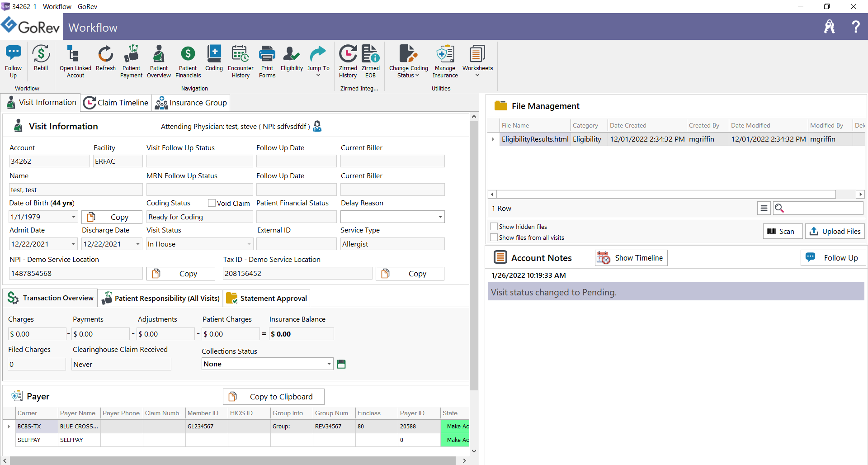
Task: Open the Eligibility tool
Action: pyautogui.click(x=292, y=58)
